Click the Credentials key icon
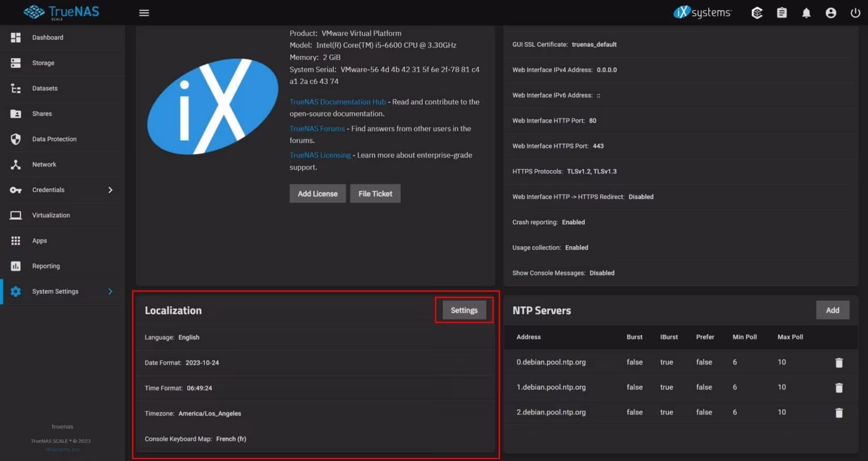Viewport: 868px width, 461px height. (16, 190)
